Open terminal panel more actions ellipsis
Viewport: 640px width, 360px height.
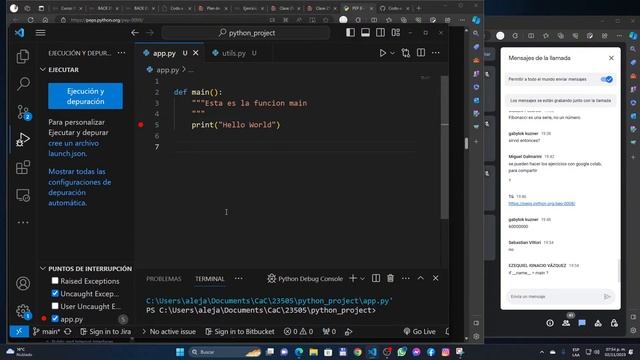(405, 278)
